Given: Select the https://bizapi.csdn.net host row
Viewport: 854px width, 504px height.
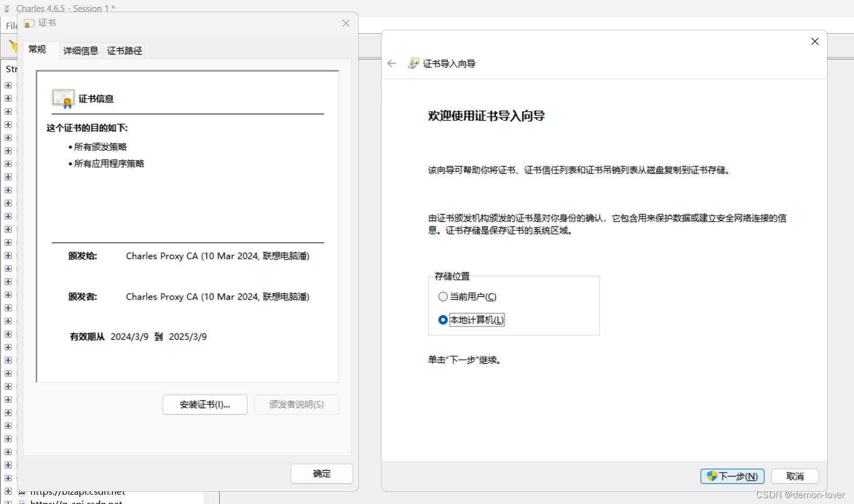Looking at the screenshot, I should (77, 492).
